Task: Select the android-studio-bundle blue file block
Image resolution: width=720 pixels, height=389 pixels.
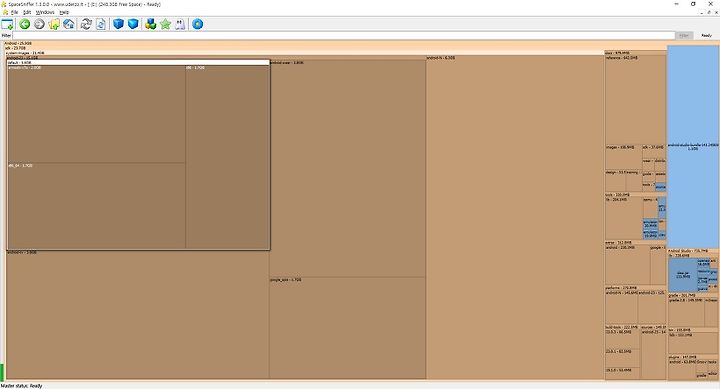Action: click(693, 147)
